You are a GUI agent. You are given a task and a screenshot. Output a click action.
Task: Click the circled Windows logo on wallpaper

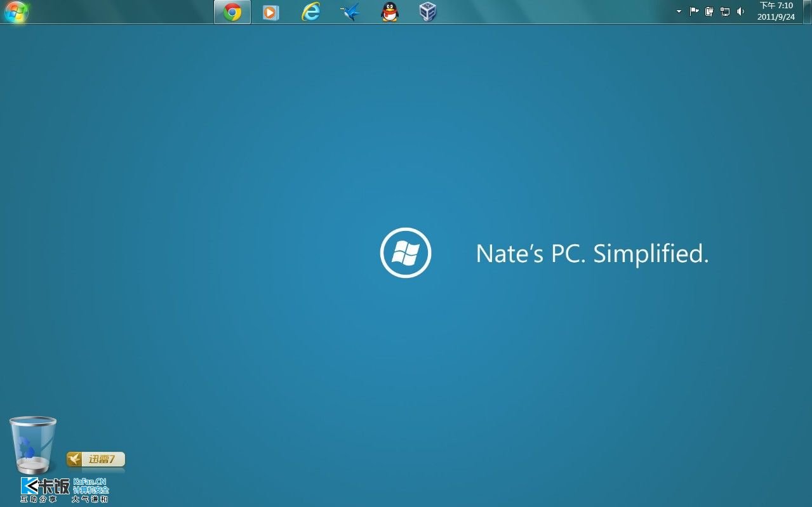(x=406, y=253)
